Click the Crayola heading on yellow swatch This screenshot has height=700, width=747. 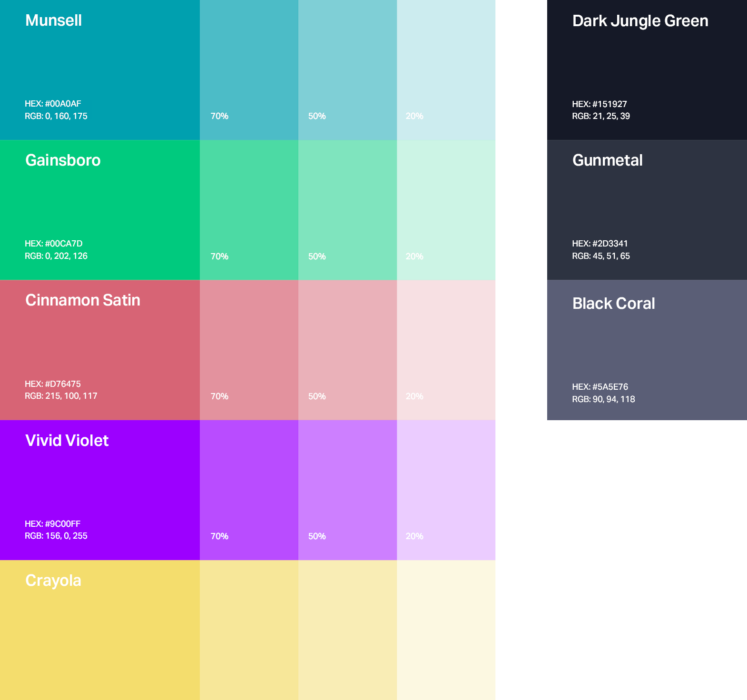point(53,581)
